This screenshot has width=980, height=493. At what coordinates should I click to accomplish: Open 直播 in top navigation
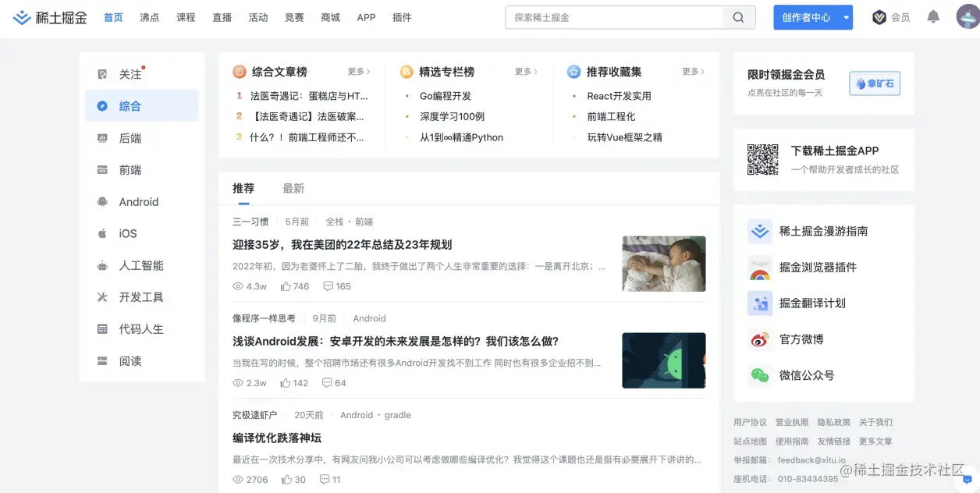222,17
